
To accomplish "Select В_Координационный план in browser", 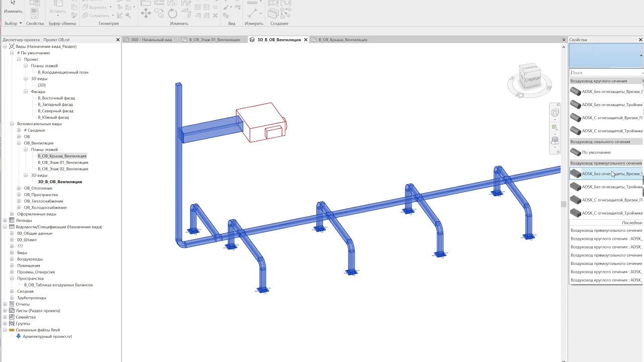I will (63, 72).
